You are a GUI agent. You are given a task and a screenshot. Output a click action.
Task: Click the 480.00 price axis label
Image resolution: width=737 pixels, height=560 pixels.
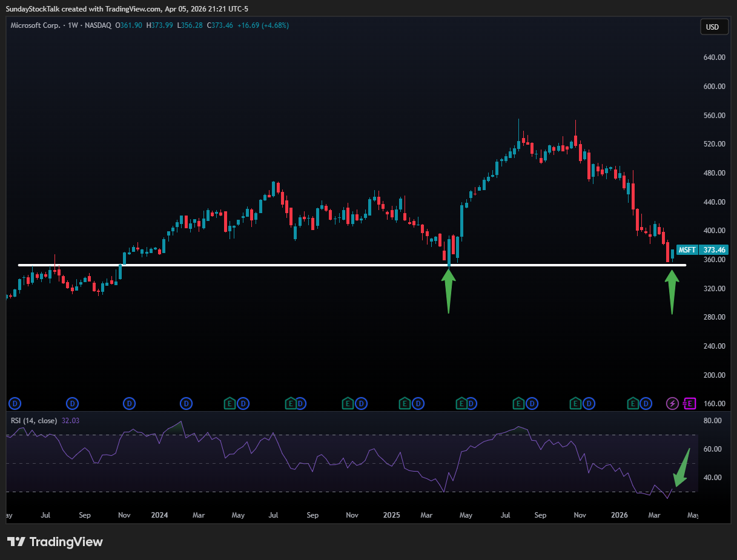tap(713, 173)
